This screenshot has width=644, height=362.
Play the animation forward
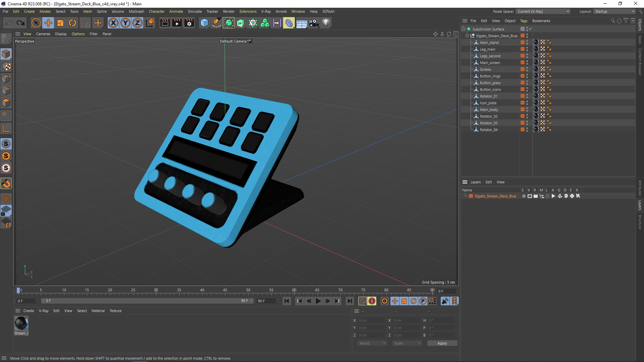tap(318, 301)
